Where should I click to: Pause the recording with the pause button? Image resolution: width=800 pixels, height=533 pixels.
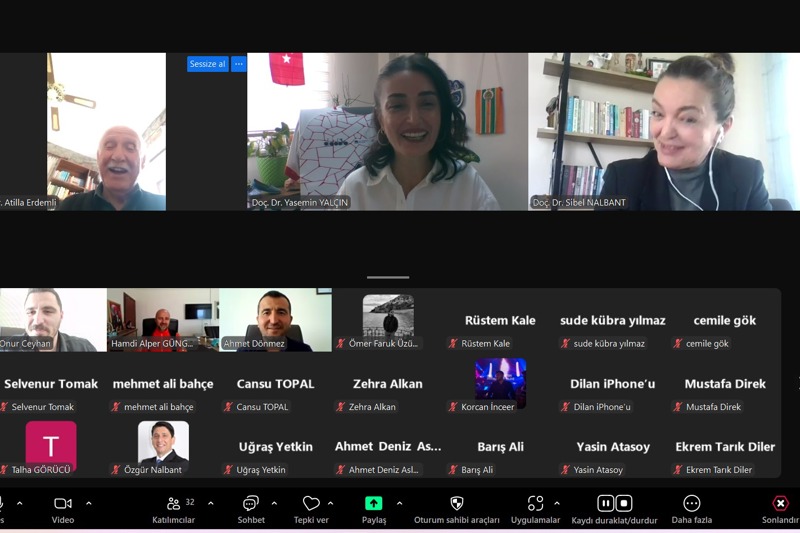point(605,503)
